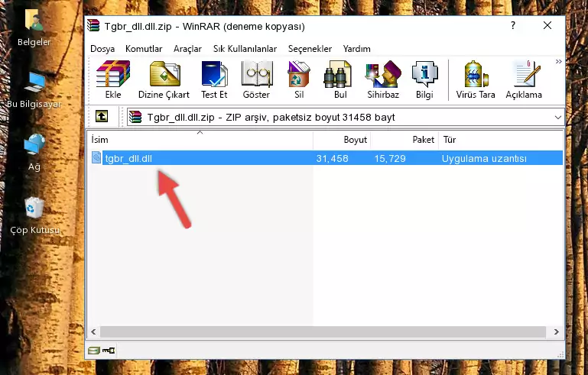Image resolution: width=588 pixels, height=375 pixels.
Task: Click the tgbr_dll.dll file icon
Action: 96,158
